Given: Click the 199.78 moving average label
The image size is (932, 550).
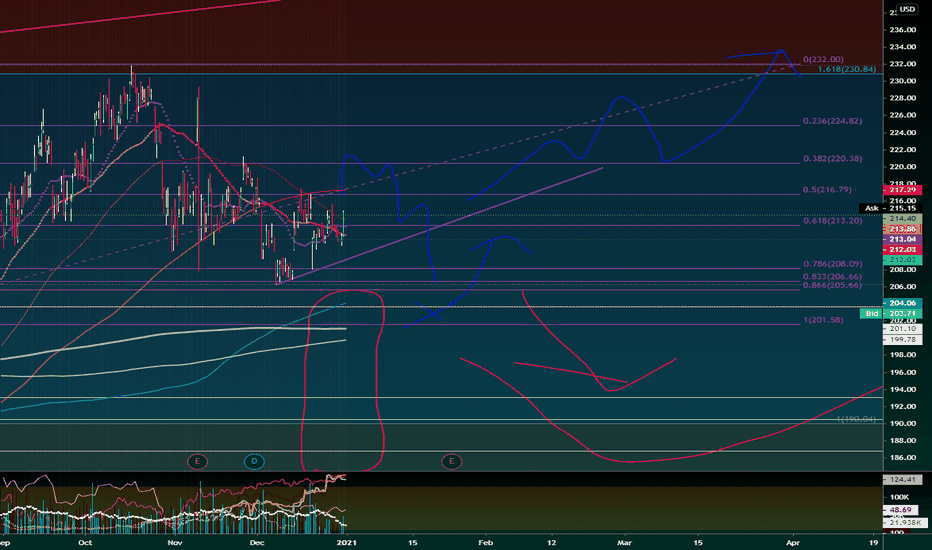Looking at the screenshot, I should [x=903, y=340].
